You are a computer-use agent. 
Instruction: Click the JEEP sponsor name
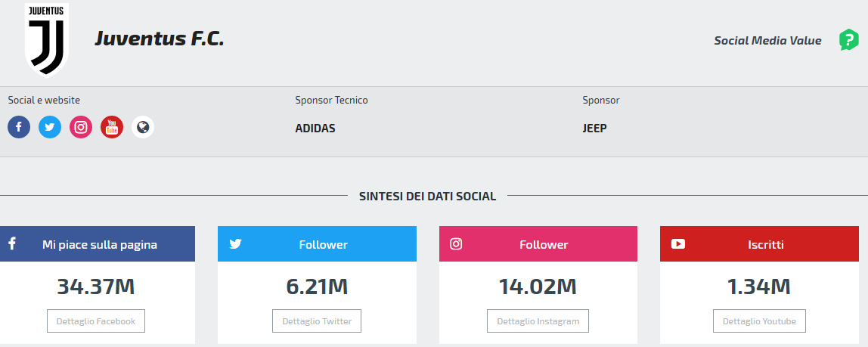(x=594, y=129)
